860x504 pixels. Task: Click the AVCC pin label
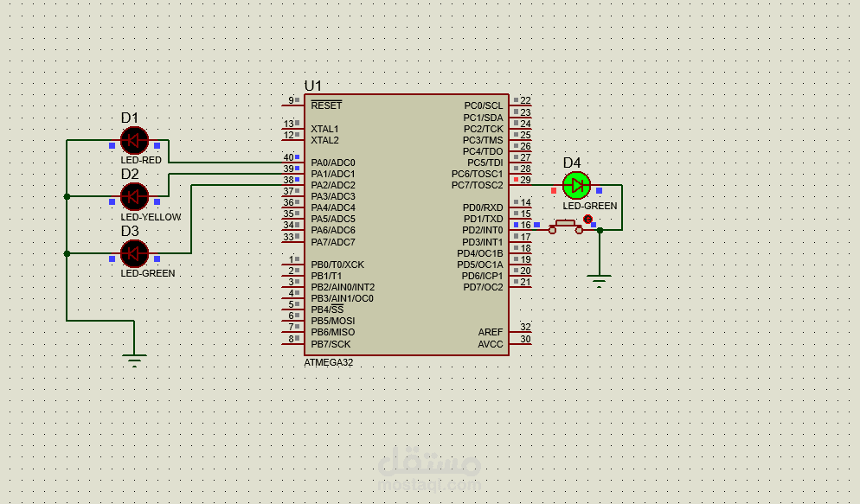coord(491,344)
